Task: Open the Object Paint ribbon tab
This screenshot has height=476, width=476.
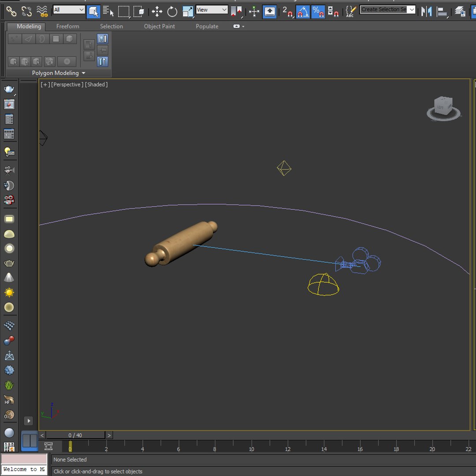Action: coord(160,26)
